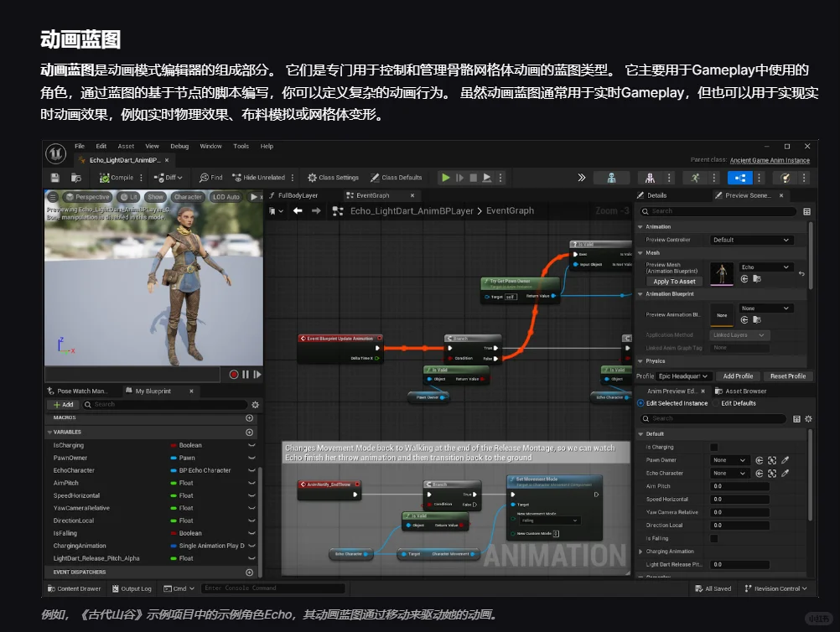The height and width of the screenshot is (632, 840).
Task: Open the Preview Controller dropdown
Action: coord(752,239)
